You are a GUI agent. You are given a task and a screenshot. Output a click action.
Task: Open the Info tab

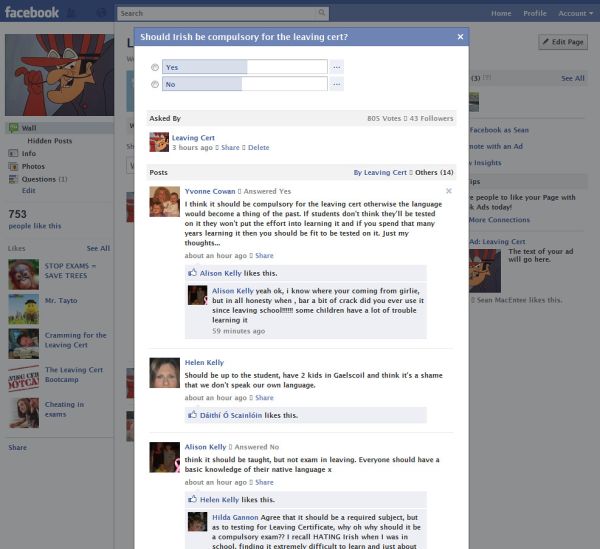click(x=29, y=153)
